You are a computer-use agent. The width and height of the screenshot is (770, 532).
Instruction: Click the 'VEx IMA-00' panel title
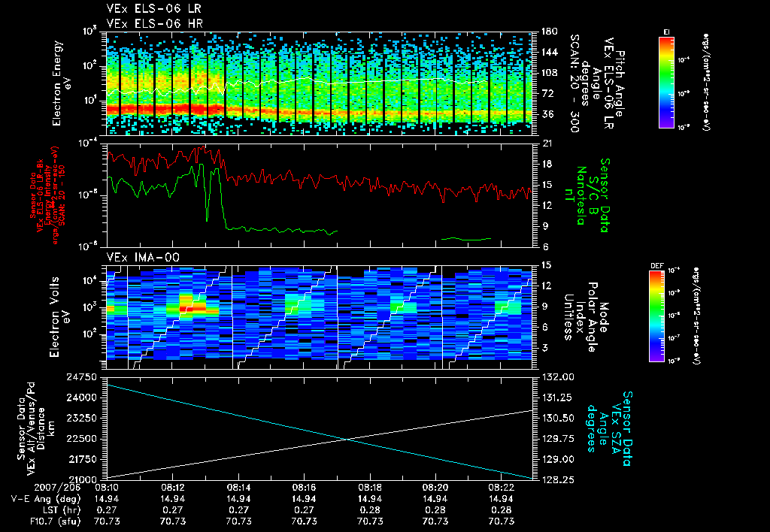pos(143,258)
